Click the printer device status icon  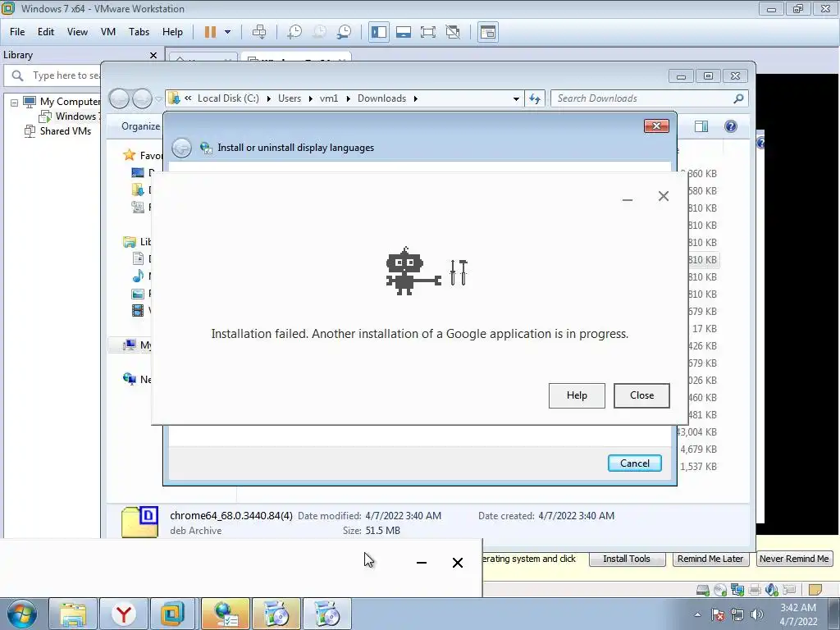(x=755, y=591)
